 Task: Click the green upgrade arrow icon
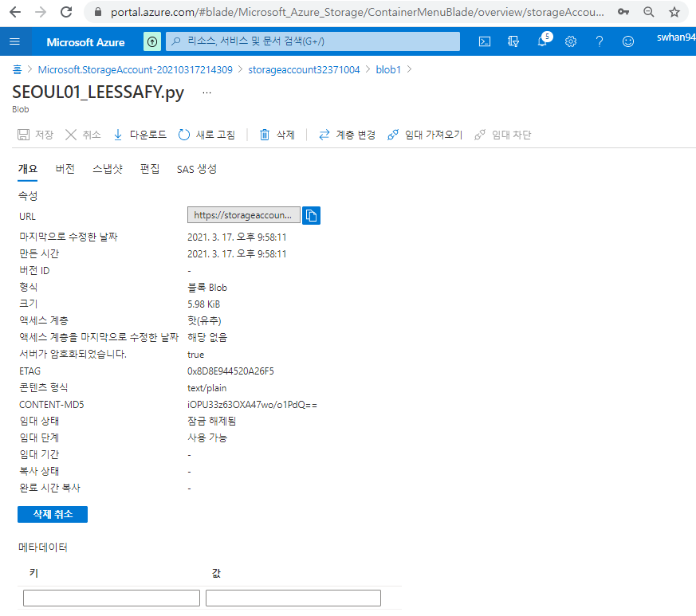[152, 41]
